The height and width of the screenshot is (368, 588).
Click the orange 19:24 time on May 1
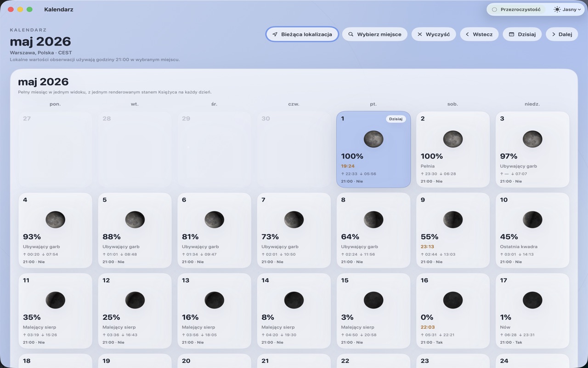(x=348, y=166)
